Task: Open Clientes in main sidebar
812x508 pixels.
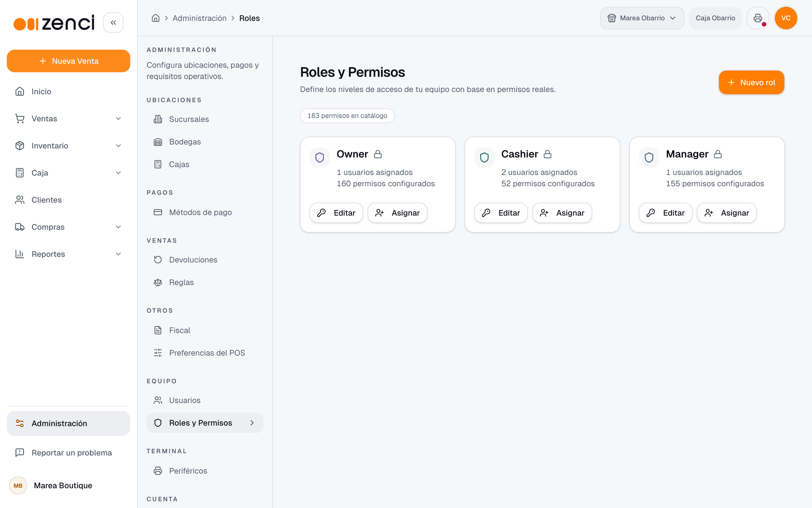Action: point(69,200)
